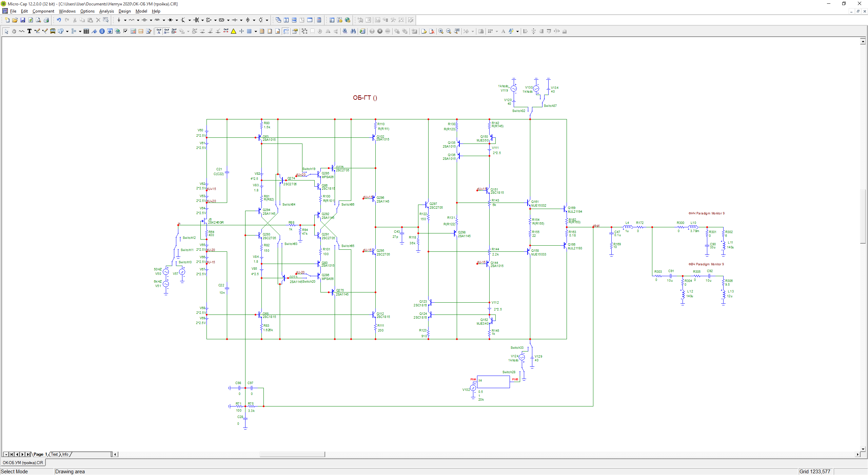Open the transistor component dropdown arrow
868x475 pixels.
[x=190, y=20]
